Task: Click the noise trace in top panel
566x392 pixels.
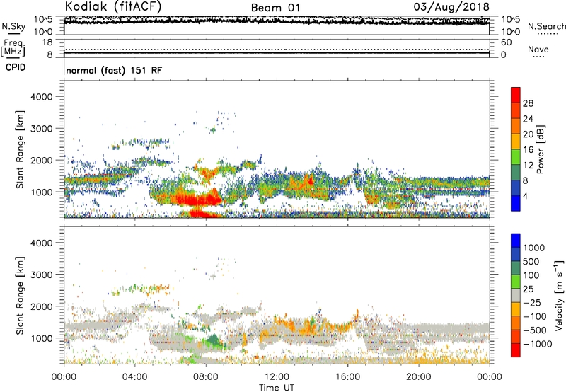Action: coord(277,21)
